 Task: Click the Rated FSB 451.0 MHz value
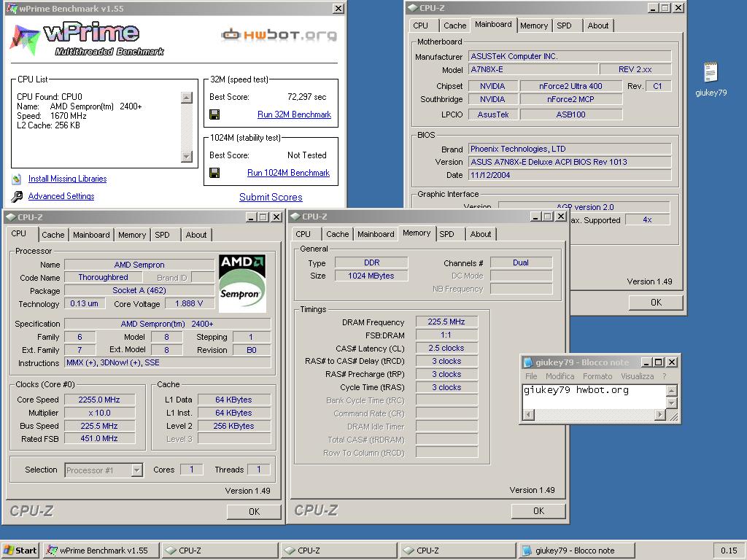pyautogui.click(x=99, y=438)
